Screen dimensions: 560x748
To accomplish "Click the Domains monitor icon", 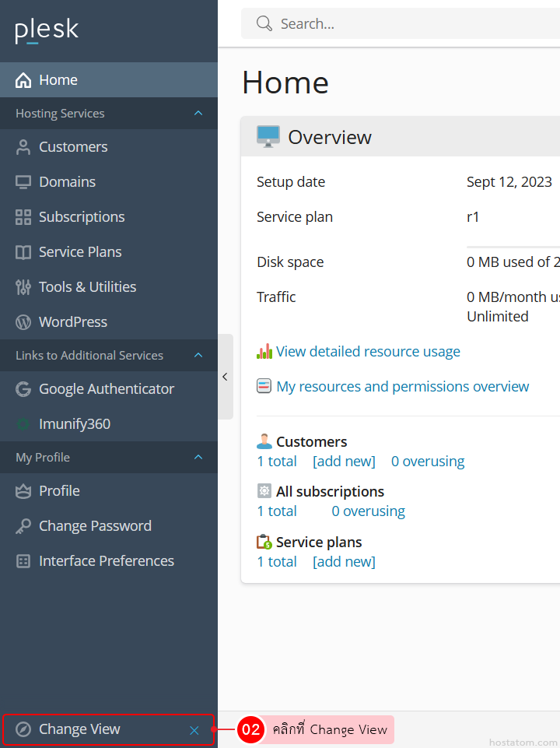I will click(x=23, y=182).
